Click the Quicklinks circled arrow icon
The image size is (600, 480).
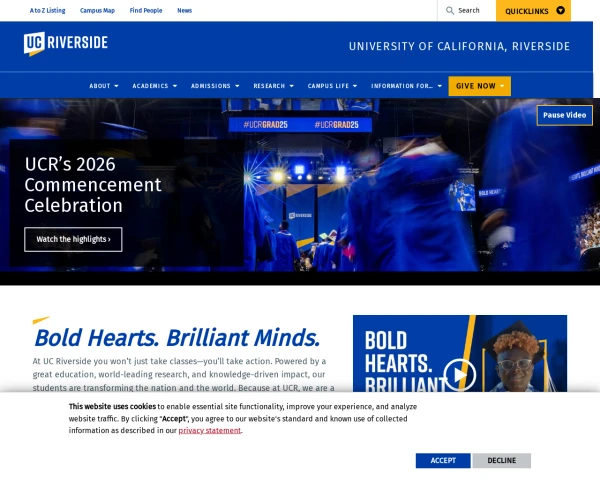560,10
